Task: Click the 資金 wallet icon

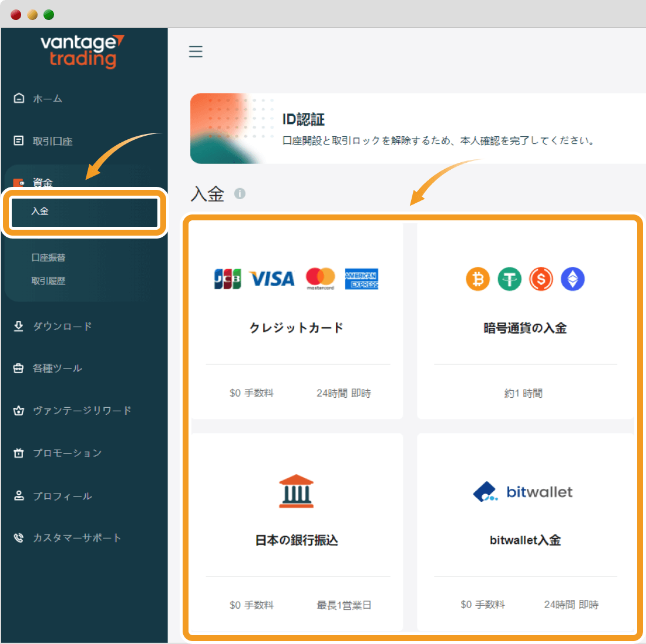Action: click(x=19, y=183)
